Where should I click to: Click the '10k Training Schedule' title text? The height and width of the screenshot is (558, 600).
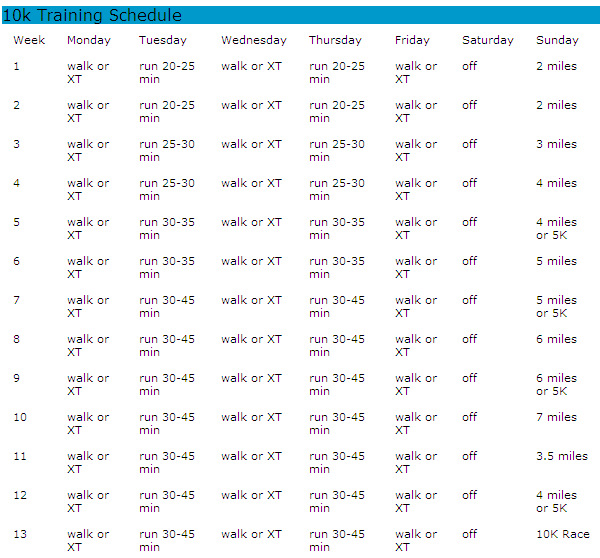[x=92, y=16]
